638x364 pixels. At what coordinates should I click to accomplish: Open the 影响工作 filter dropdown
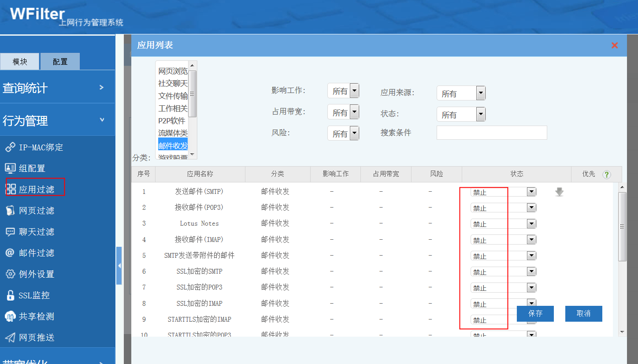point(354,91)
